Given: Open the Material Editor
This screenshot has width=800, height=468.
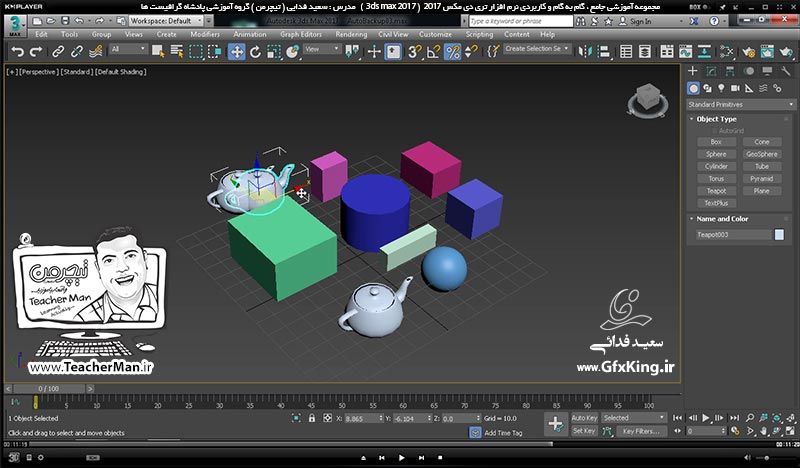Looking at the screenshot, I should [727, 52].
